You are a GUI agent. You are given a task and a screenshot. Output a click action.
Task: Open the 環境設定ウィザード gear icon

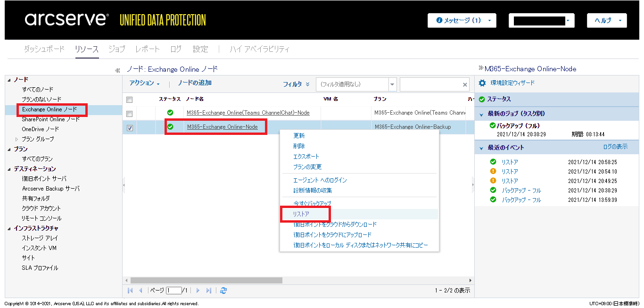[482, 83]
